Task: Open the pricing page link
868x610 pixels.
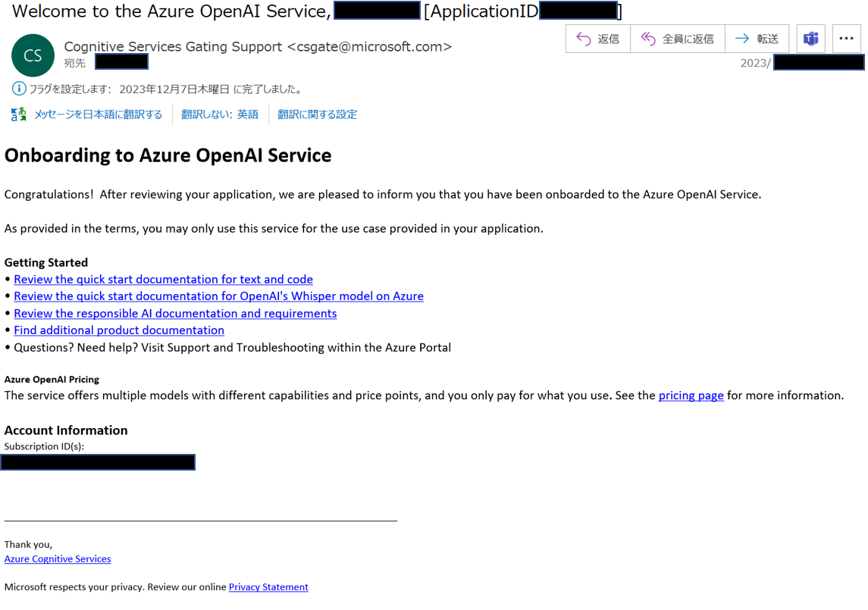Action: coord(691,396)
